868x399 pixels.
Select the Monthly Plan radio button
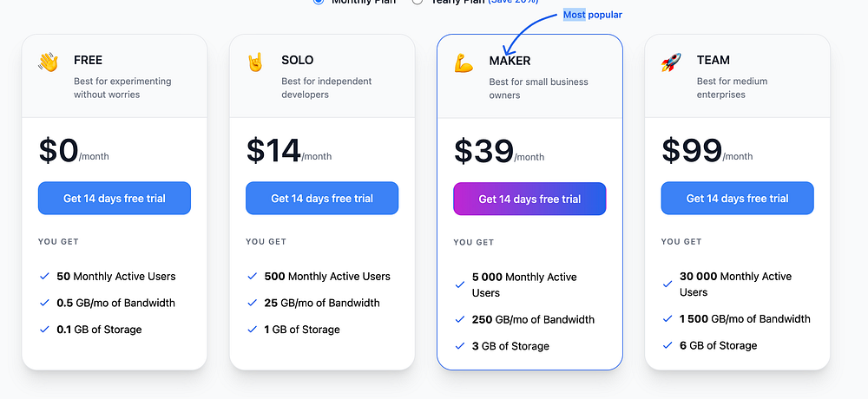319,3
